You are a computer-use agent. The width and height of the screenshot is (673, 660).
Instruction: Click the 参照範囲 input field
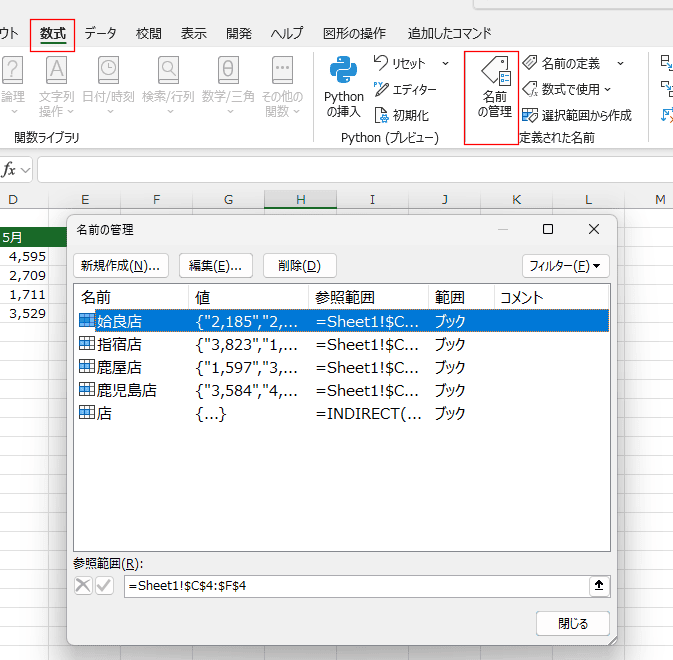355,586
